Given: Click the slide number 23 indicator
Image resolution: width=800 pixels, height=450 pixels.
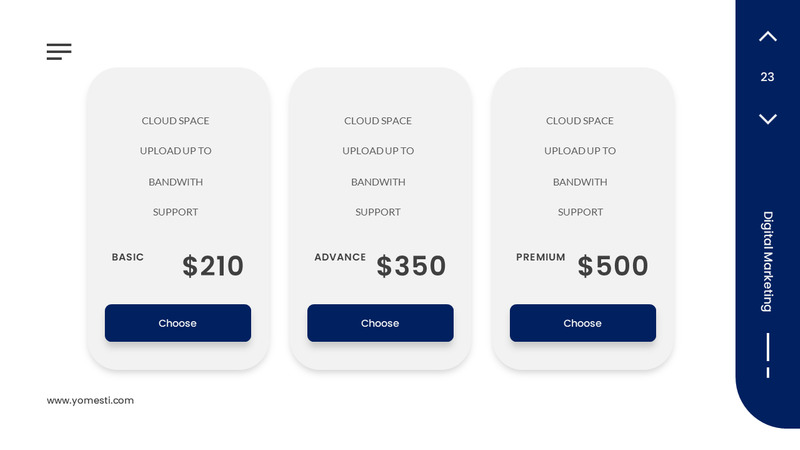Looking at the screenshot, I should click(x=767, y=77).
